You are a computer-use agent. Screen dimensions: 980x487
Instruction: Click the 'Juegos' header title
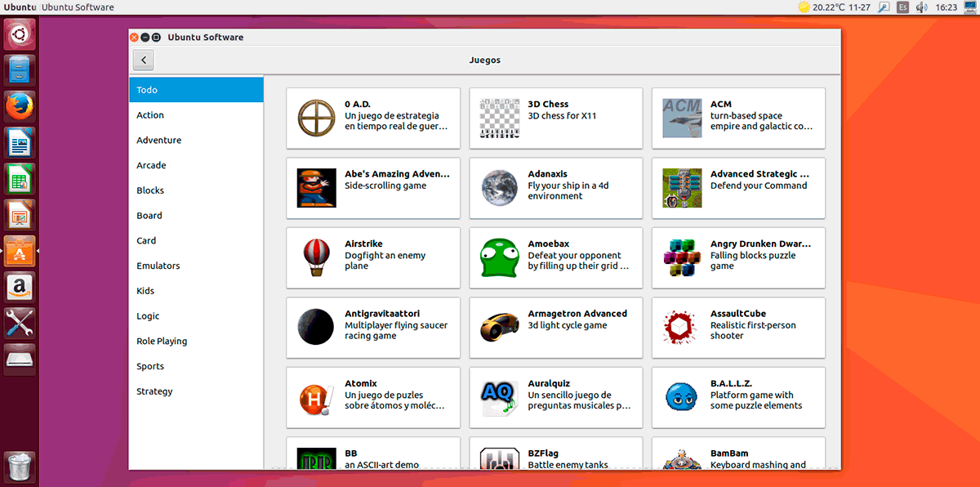[x=485, y=60]
